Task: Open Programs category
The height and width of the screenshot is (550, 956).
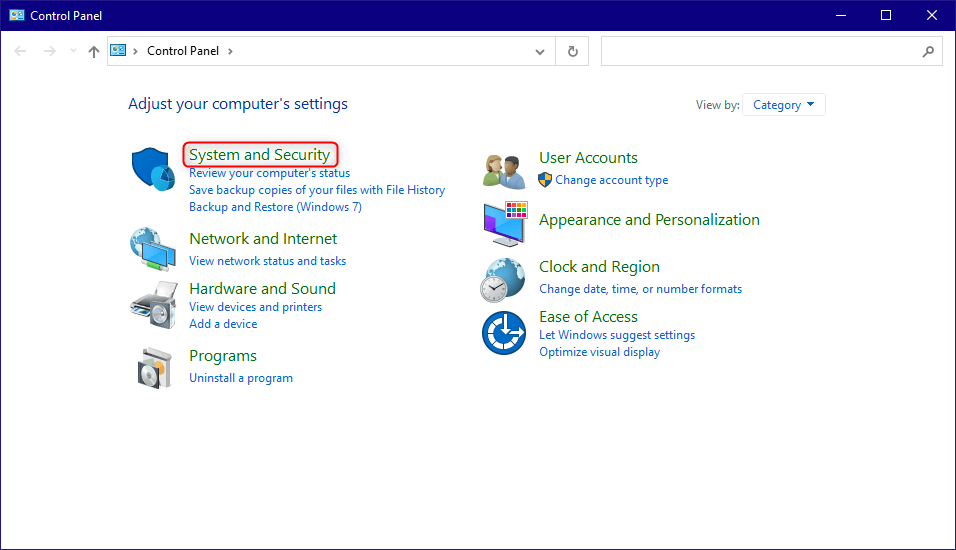Action: (x=223, y=355)
